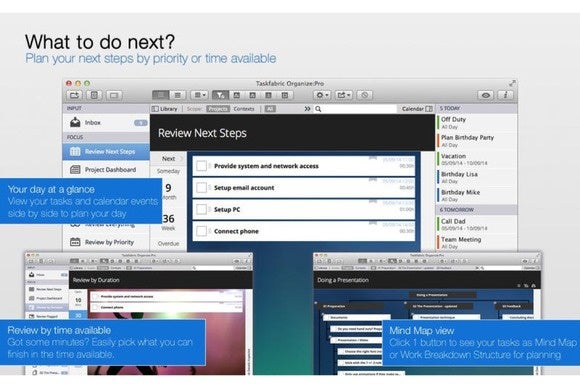580x388 pixels.
Task: Select the Contexts scope tab
Action: tap(244, 109)
